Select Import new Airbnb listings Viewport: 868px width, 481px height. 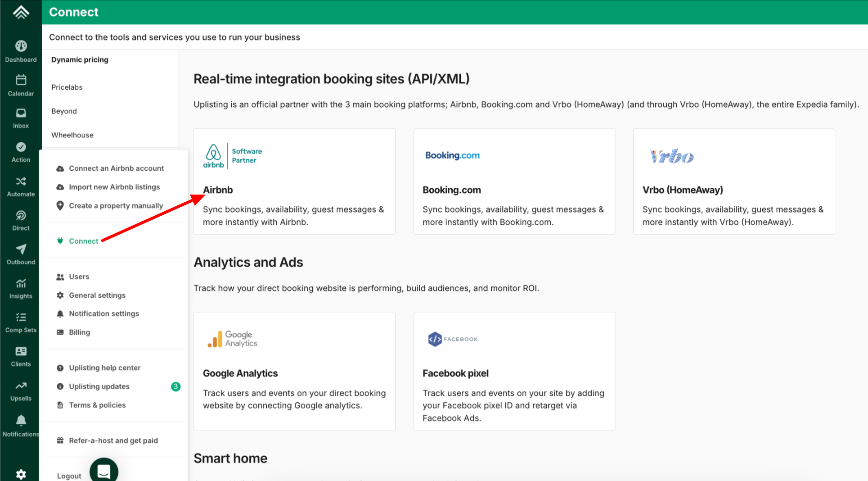pyautogui.click(x=114, y=187)
